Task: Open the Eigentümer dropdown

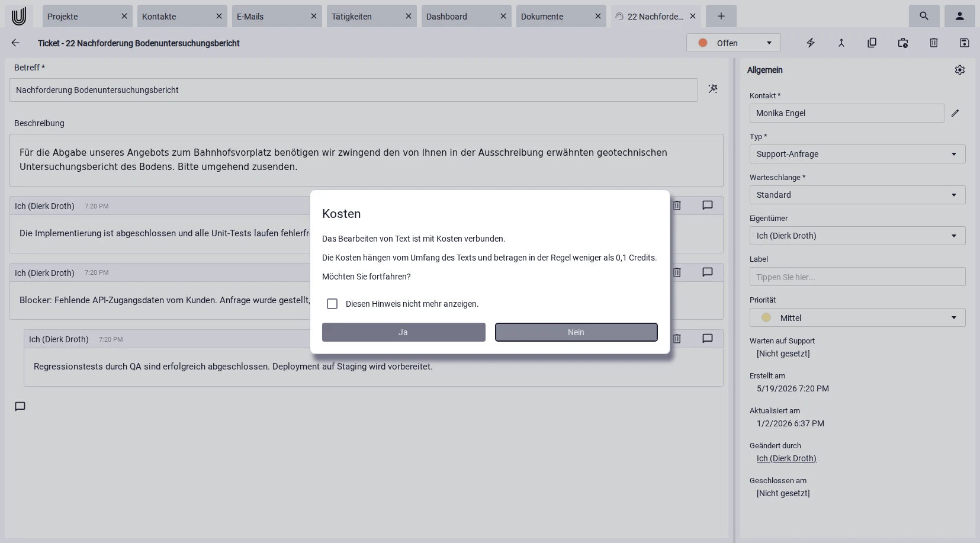Action: point(857,236)
